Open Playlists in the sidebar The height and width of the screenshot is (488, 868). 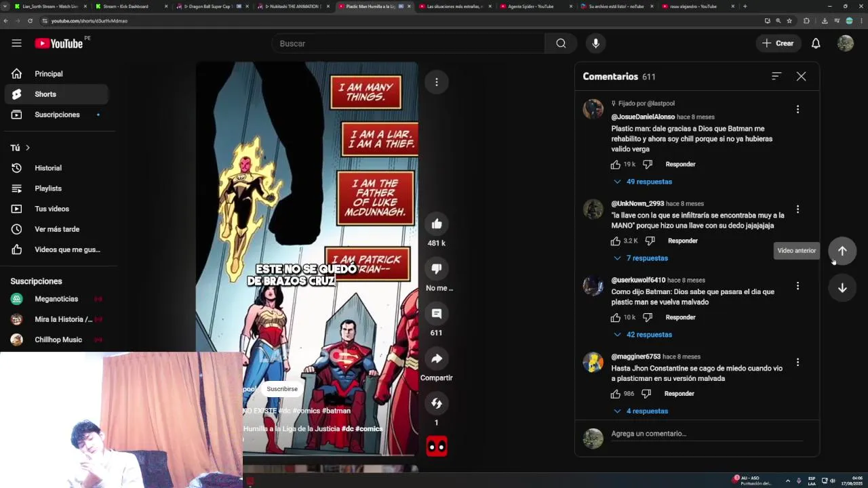coord(56,188)
